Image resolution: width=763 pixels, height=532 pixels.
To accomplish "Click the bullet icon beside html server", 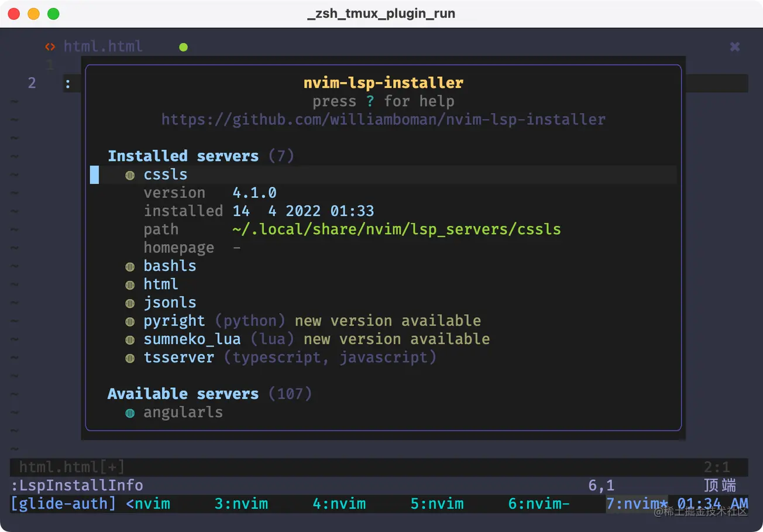I will 130,284.
